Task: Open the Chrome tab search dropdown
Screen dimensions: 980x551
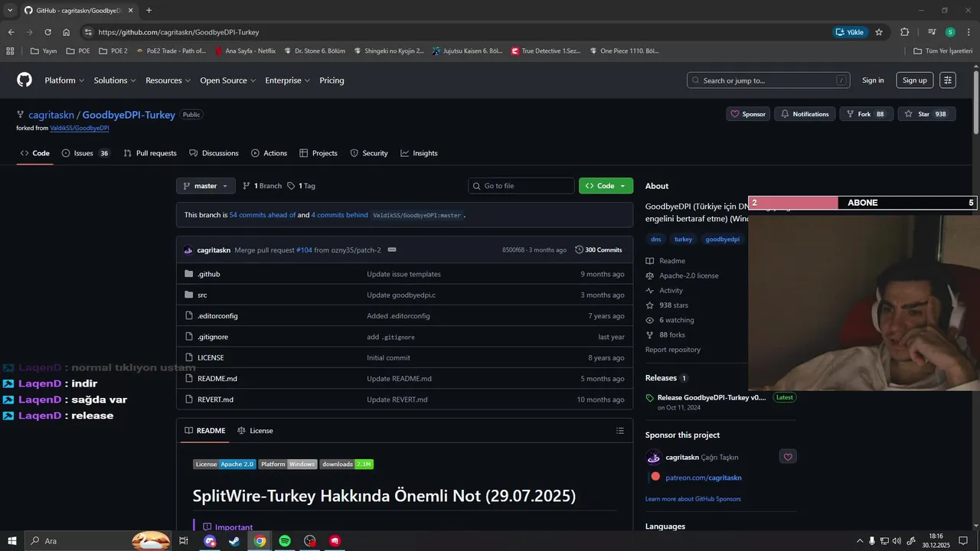Action: click(x=10, y=11)
